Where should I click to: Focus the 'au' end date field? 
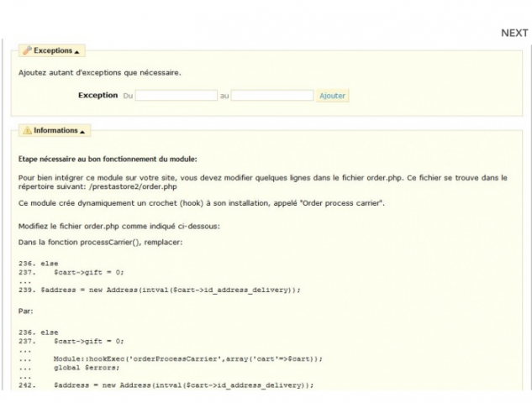271,96
